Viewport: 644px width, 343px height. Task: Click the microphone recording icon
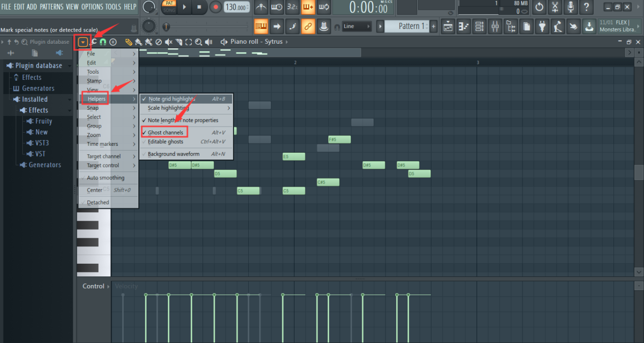pos(571,7)
